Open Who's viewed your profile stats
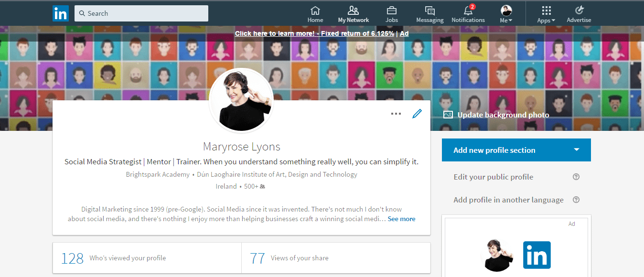Screen dimensions: 644x277 (x=147, y=258)
